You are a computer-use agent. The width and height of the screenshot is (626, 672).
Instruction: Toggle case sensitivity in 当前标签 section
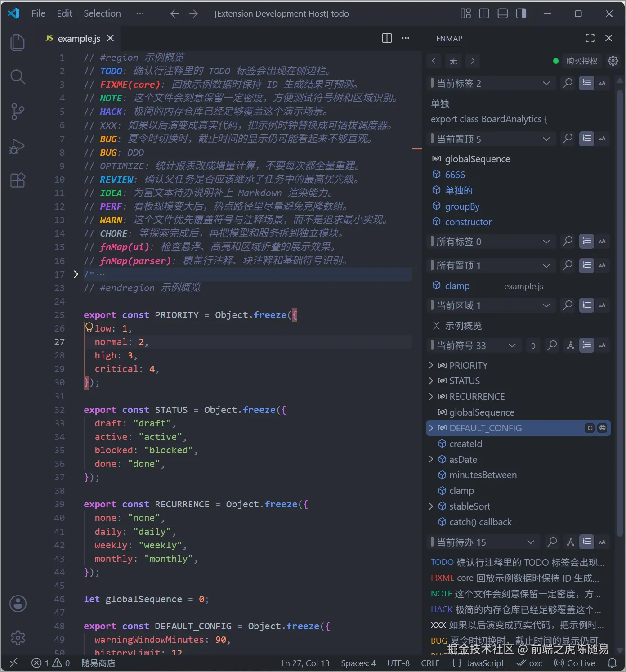[602, 83]
